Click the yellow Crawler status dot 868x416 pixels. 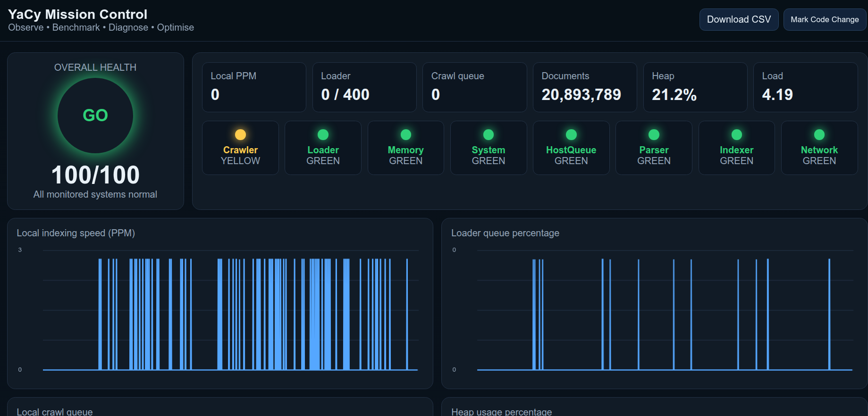[240, 135]
